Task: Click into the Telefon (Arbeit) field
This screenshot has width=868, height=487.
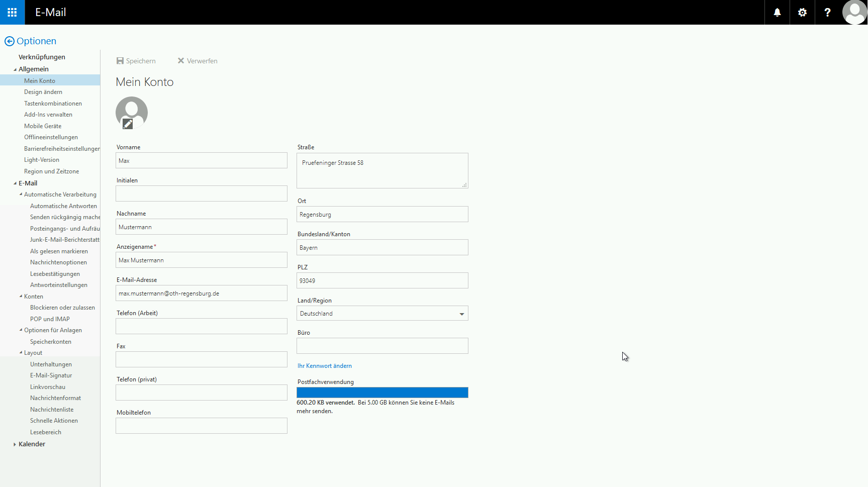Action: point(201,326)
